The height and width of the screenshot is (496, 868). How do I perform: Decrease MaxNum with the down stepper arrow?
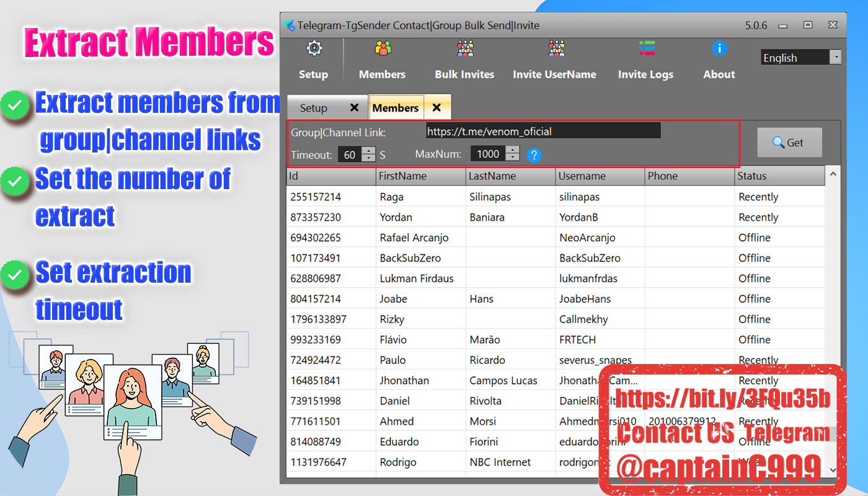[x=513, y=158]
